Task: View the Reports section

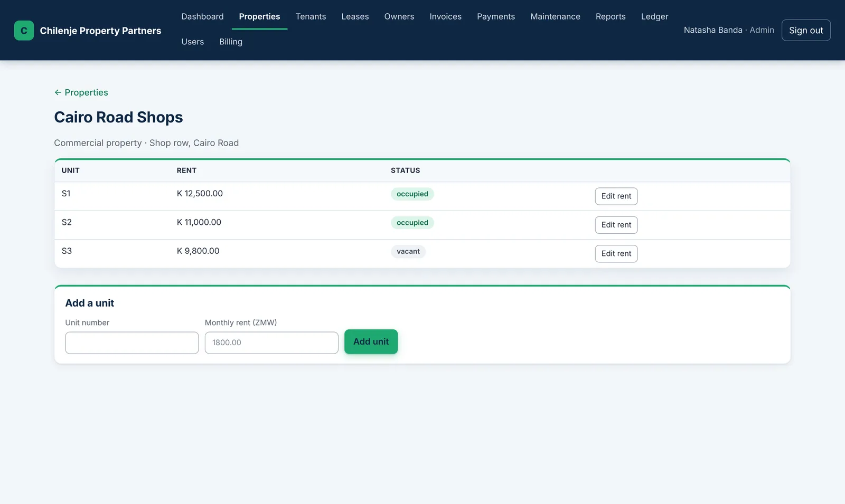Action: coord(611,16)
